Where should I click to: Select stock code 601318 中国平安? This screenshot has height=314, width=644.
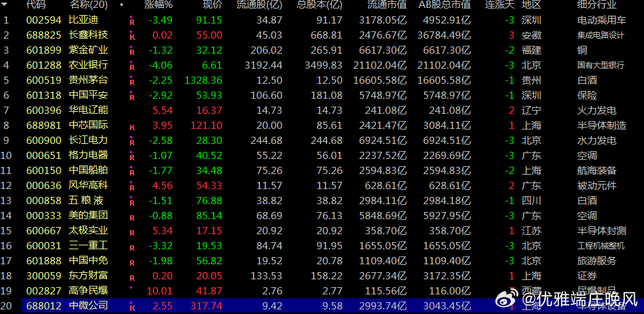44,95
